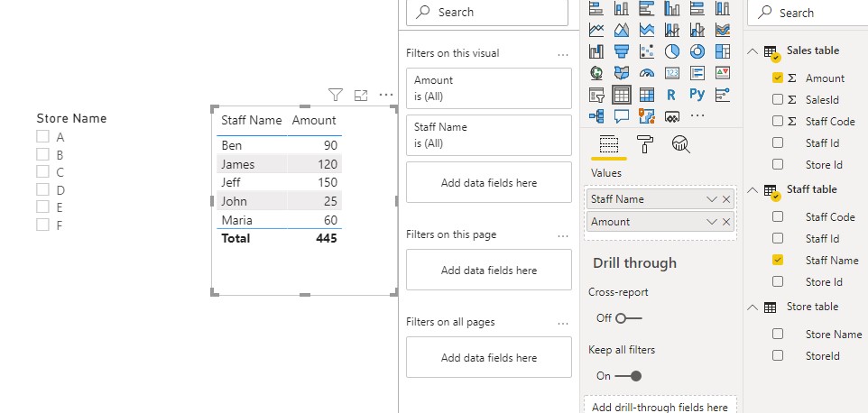This screenshot has height=413, width=868.
Task: Choose the stacked area chart visual
Action: (647, 29)
